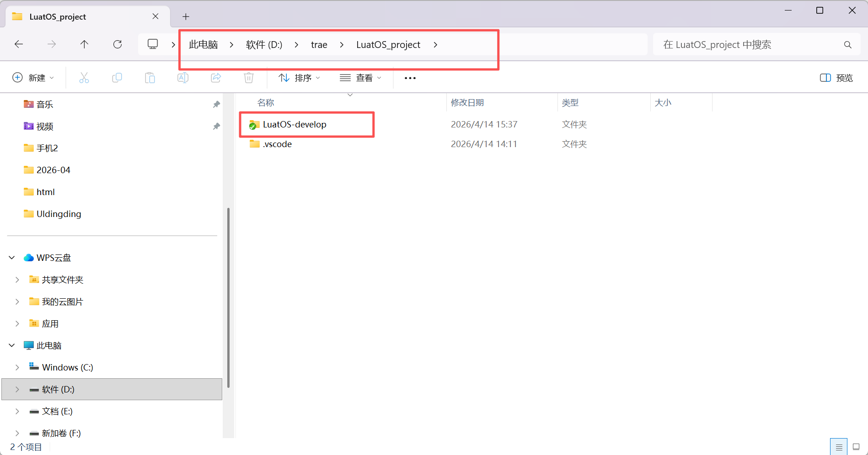Unpin the 音乐 folder pin icon

click(216, 104)
